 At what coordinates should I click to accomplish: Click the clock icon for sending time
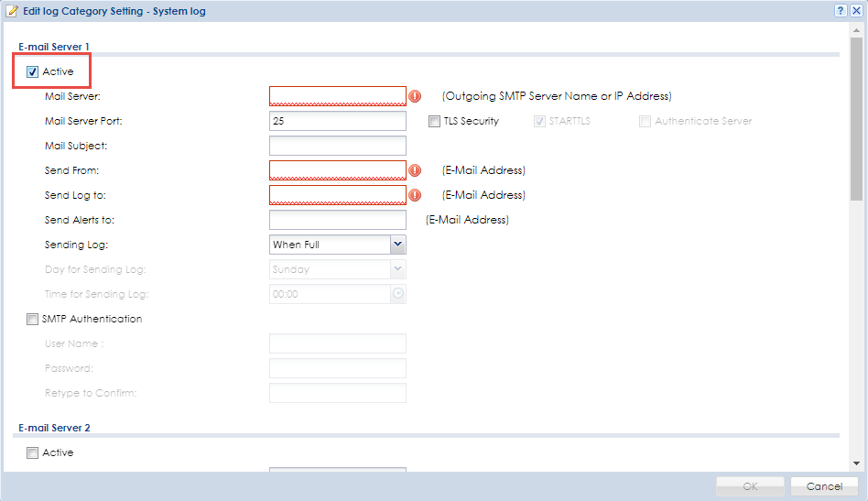398,294
